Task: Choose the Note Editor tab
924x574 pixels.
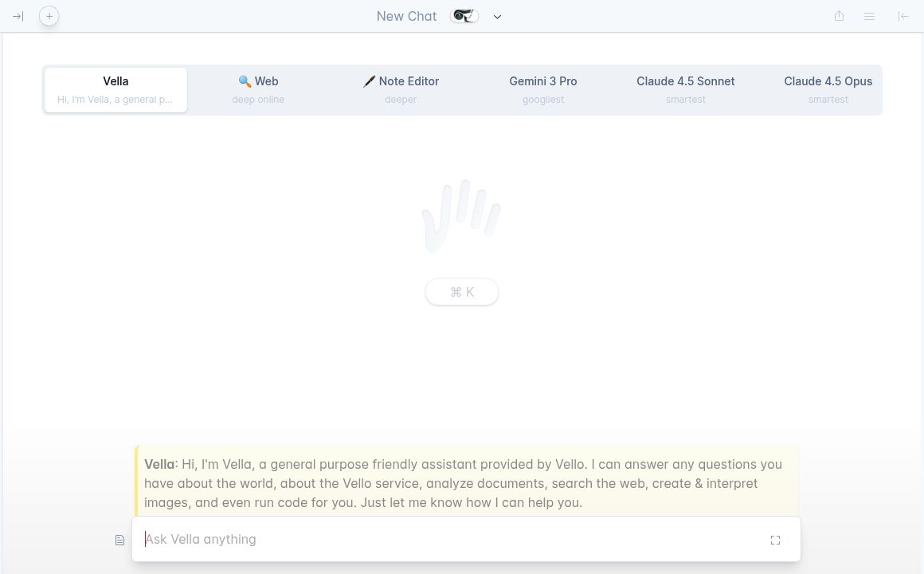Action: pyautogui.click(x=401, y=89)
